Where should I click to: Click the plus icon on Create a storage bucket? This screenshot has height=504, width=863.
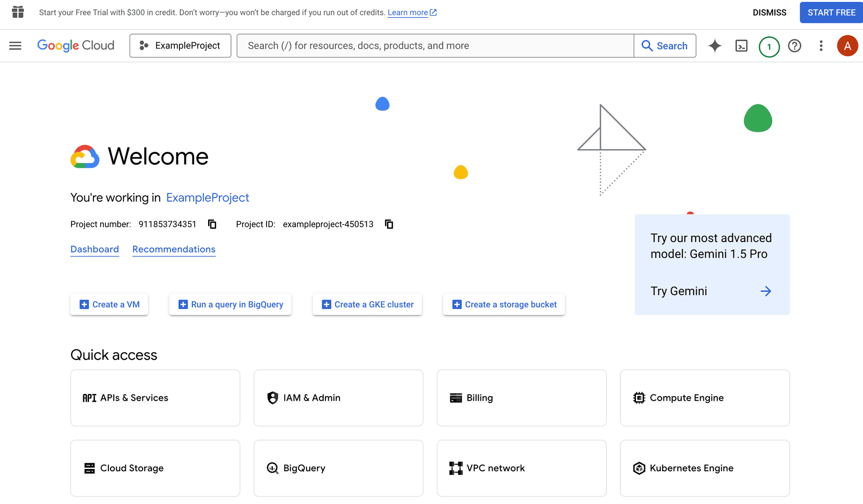[x=457, y=305]
